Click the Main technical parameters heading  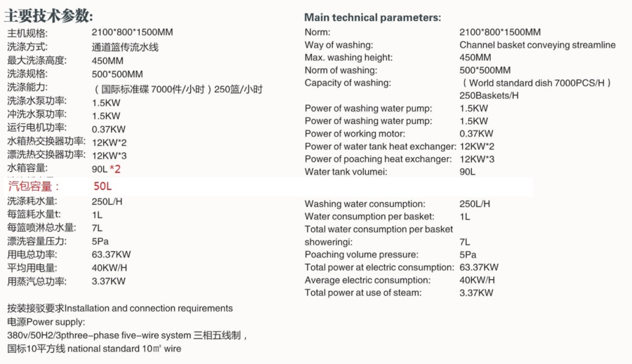tap(372, 18)
